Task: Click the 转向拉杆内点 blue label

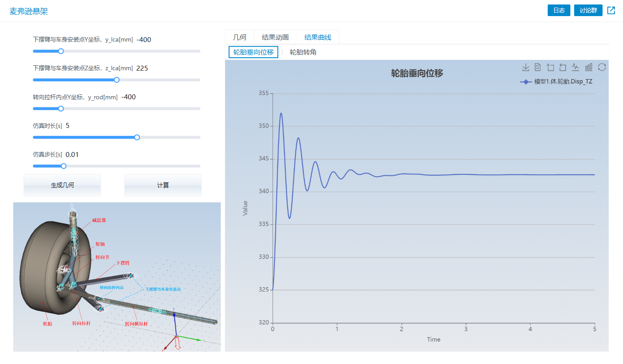Action: coord(111,288)
